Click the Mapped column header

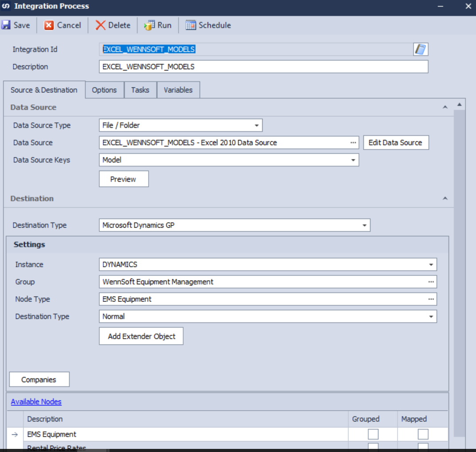(423, 419)
